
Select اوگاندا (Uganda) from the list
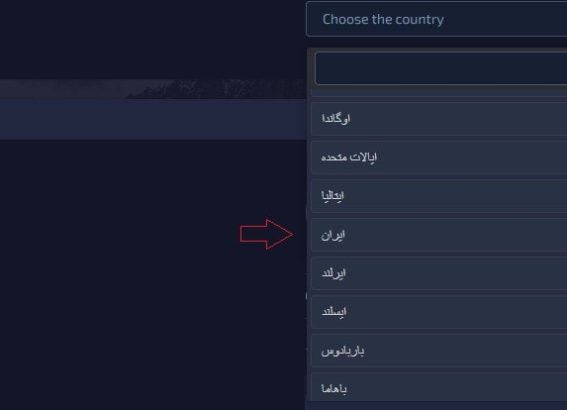click(439, 119)
